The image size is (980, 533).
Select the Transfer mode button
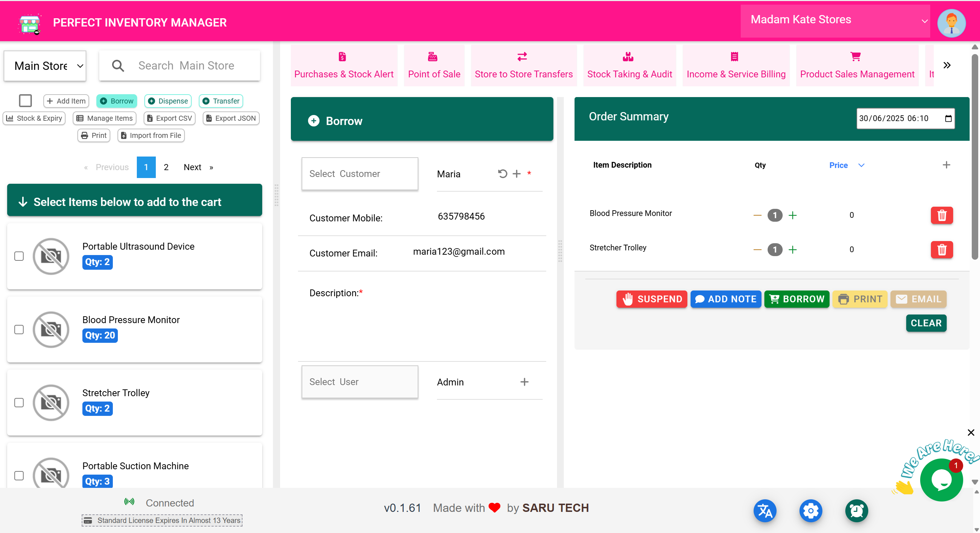click(221, 101)
